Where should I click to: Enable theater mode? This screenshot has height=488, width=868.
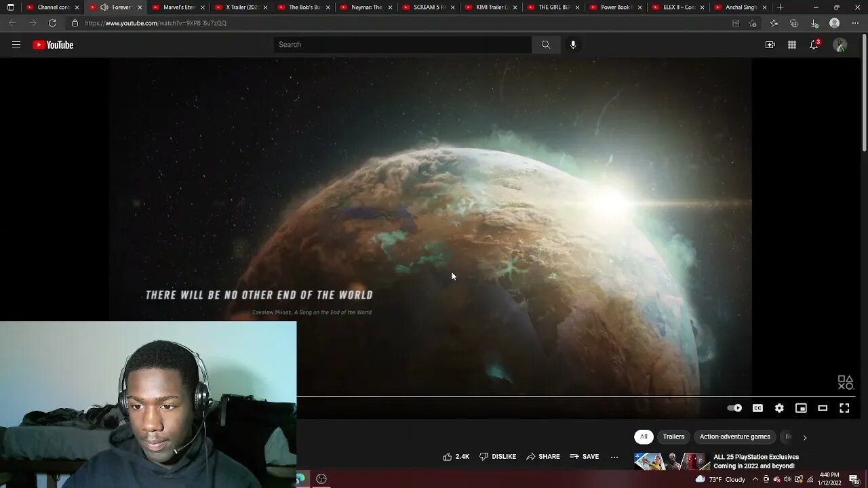pyautogui.click(x=823, y=408)
